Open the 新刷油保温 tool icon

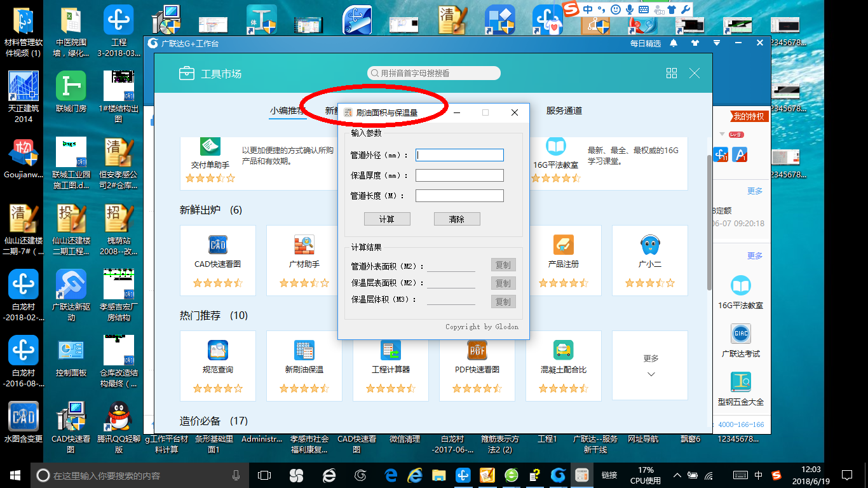[x=304, y=350]
